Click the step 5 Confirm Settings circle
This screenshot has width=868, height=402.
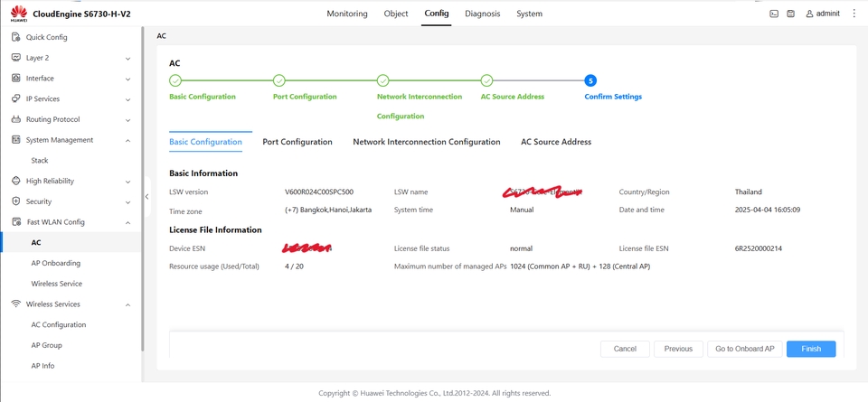590,80
